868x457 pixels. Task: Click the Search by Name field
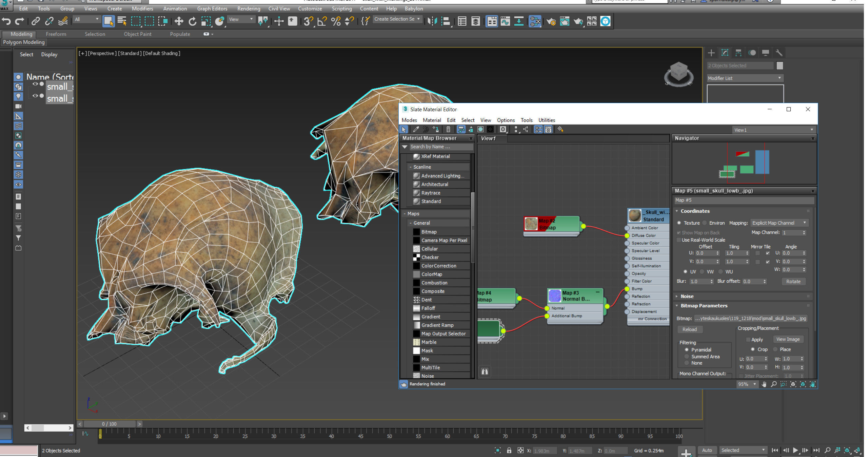coord(441,147)
